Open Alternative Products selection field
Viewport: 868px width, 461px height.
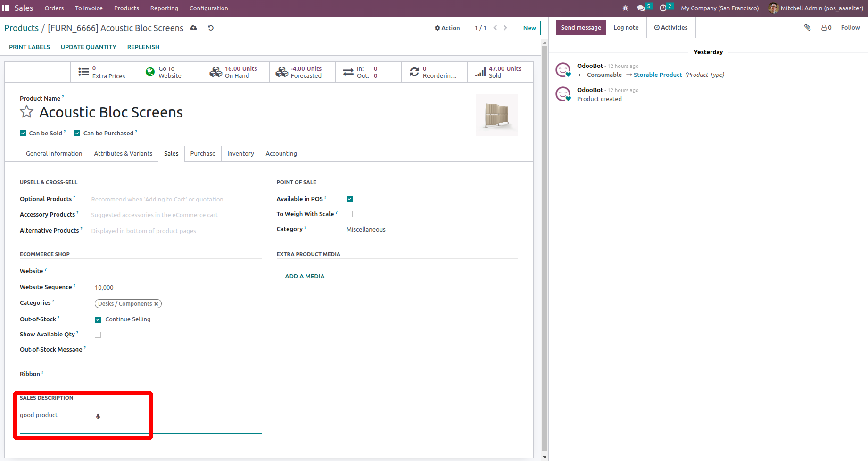(176, 231)
